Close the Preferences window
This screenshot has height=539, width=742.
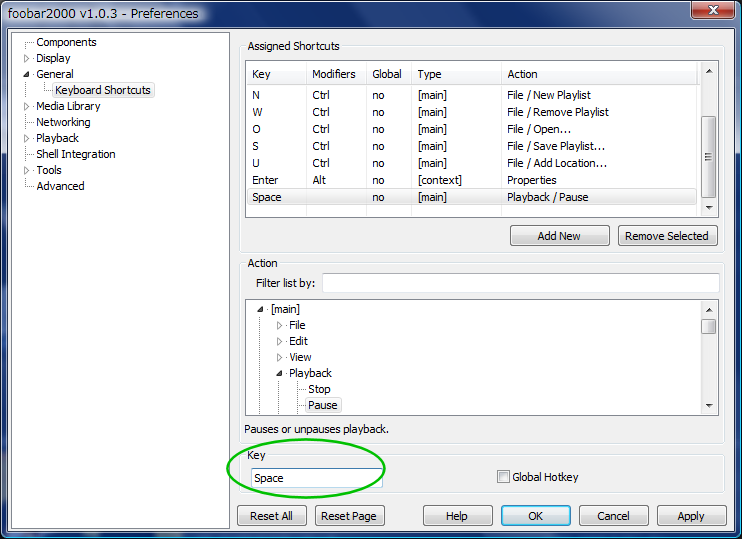point(714,9)
